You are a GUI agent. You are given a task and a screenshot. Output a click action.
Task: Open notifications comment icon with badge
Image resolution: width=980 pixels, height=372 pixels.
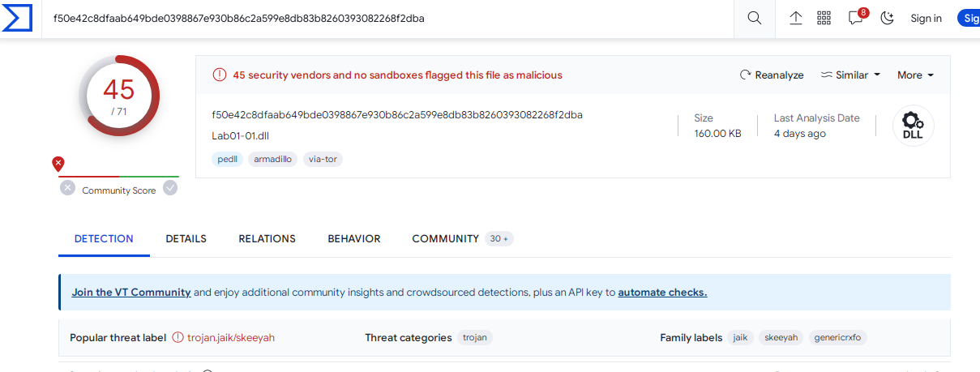858,17
